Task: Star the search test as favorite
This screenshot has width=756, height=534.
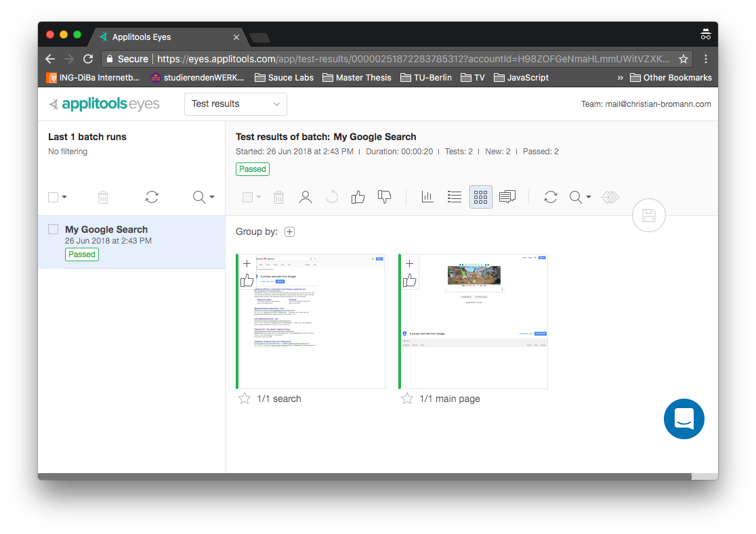Action: coord(244,399)
